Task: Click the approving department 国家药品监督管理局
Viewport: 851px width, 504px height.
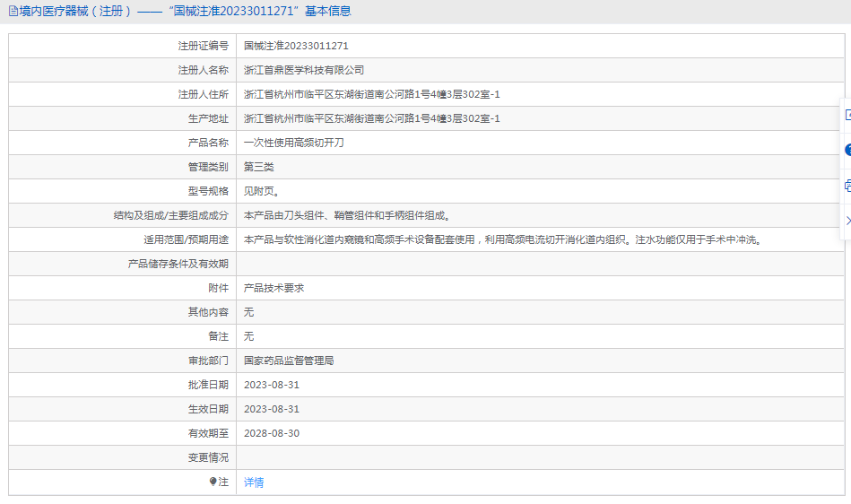Action: click(289, 361)
